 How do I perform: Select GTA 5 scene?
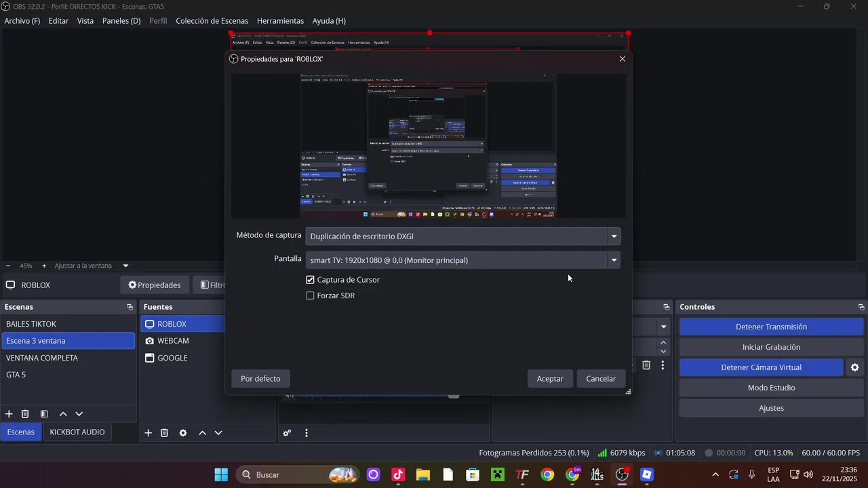click(68, 375)
